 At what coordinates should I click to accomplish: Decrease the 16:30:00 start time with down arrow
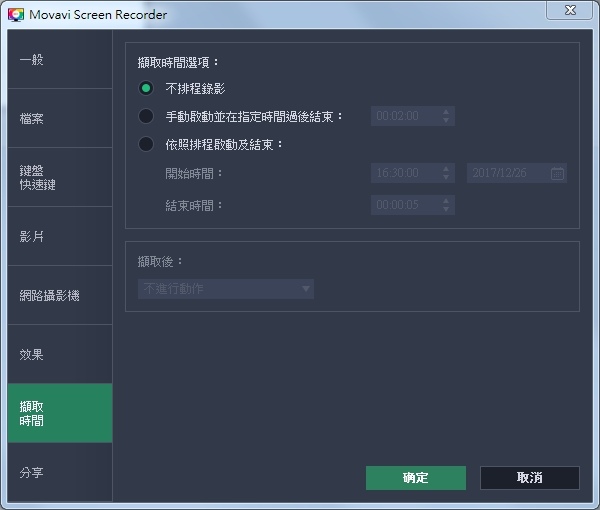tap(446, 177)
